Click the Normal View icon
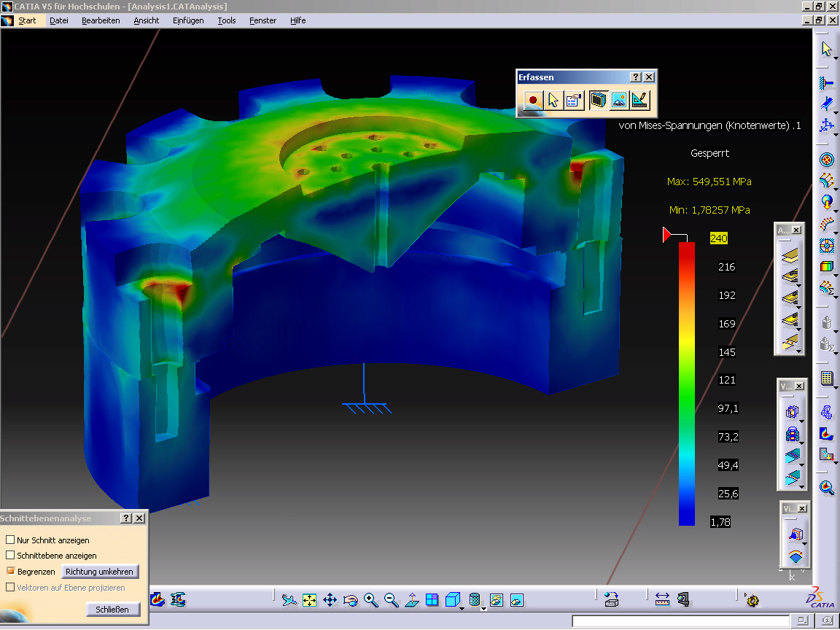This screenshot has height=630, width=840. click(x=411, y=600)
